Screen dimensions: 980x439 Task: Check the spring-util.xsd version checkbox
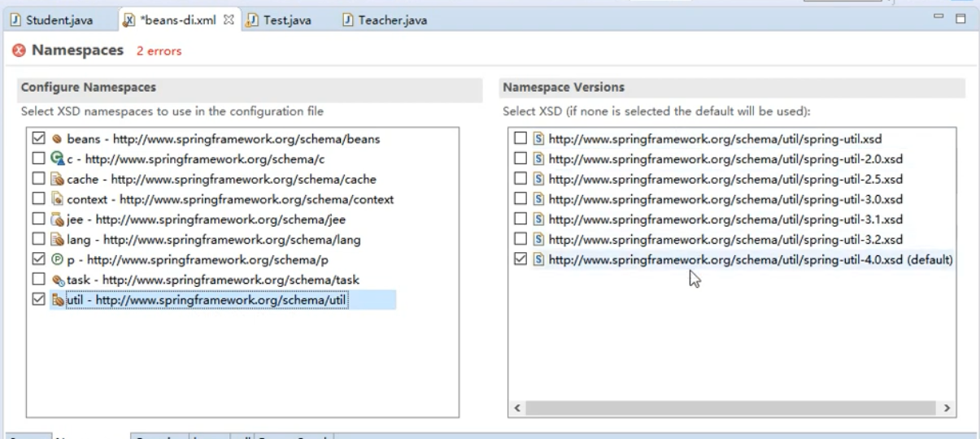click(x=521, y=139)
